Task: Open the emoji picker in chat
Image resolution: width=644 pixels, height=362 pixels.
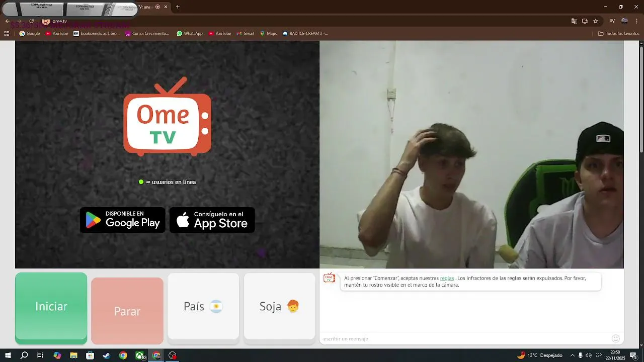Action: (x=616, y=338)
